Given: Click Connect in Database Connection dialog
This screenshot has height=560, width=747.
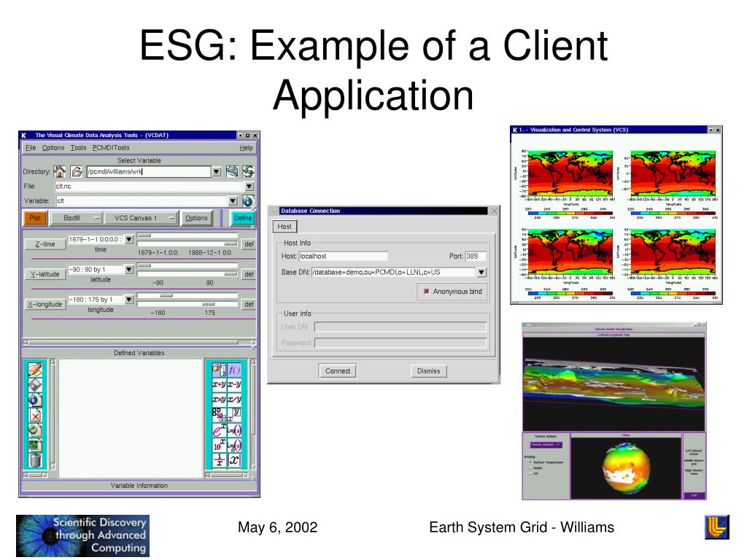Looking at the screenshot, I should 338,371.
